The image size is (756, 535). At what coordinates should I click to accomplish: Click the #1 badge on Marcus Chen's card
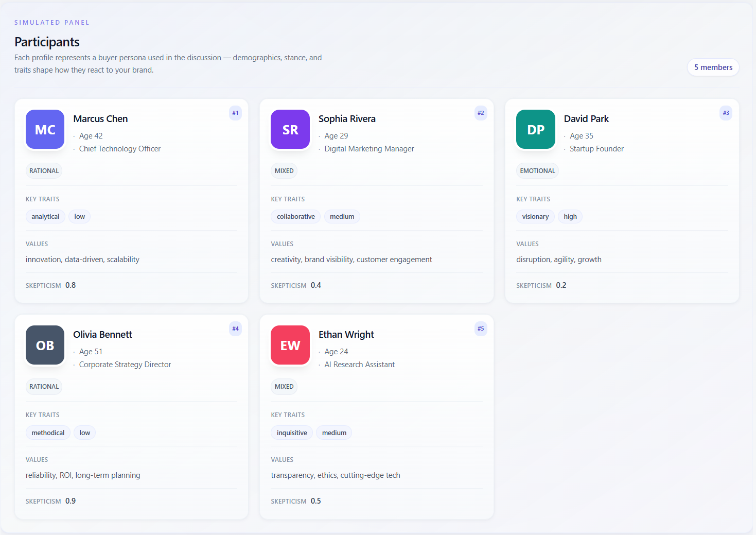pos(235,113)
